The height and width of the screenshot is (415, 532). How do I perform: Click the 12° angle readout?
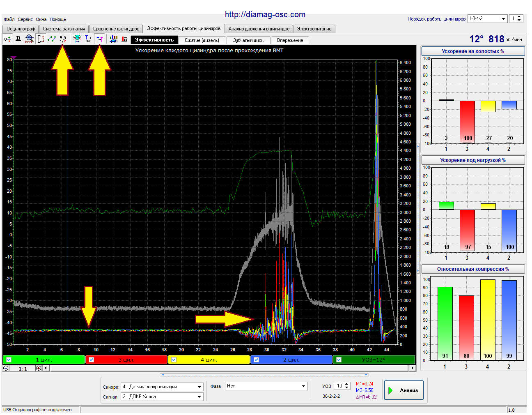click(x=476, y=39)
